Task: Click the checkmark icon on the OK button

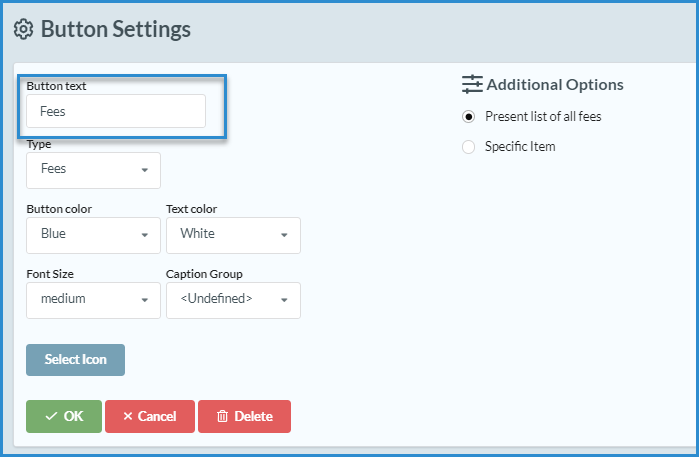Action: pyautogui.click(x=51, y=416)
